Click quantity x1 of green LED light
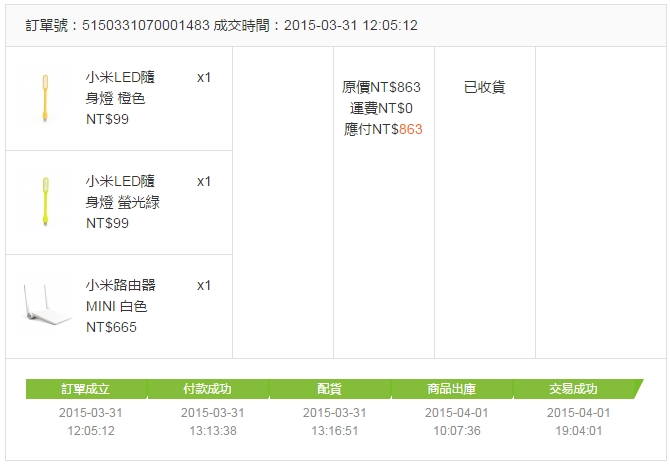Image resolution: width=670 pixels, height=466 pixels. pos(204,182)
